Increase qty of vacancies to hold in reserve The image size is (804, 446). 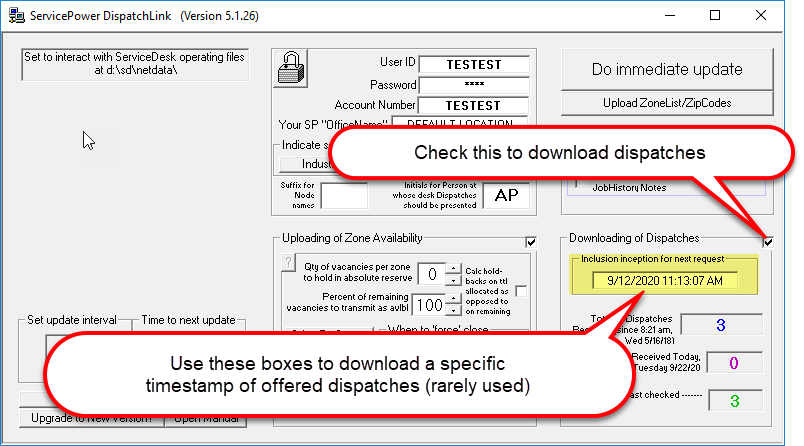click(x=453, y=269)
